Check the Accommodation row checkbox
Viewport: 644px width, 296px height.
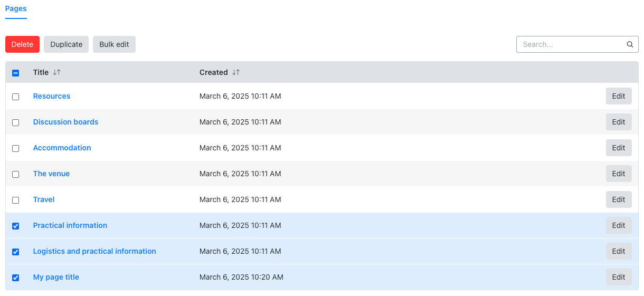[15, 148]
